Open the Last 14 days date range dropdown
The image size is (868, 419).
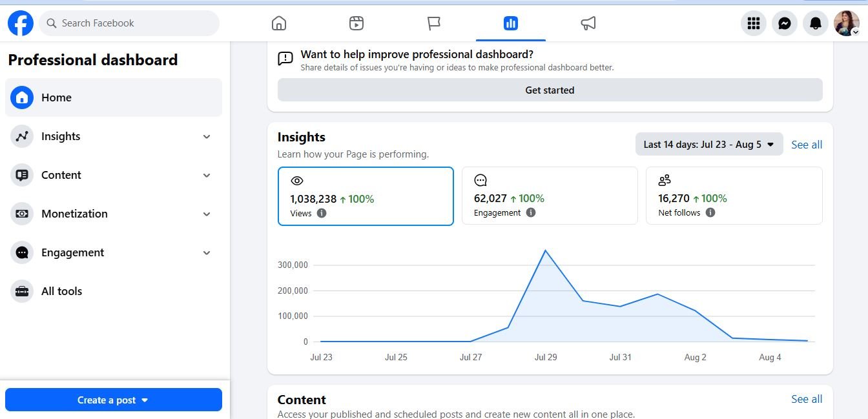[709, 145]
